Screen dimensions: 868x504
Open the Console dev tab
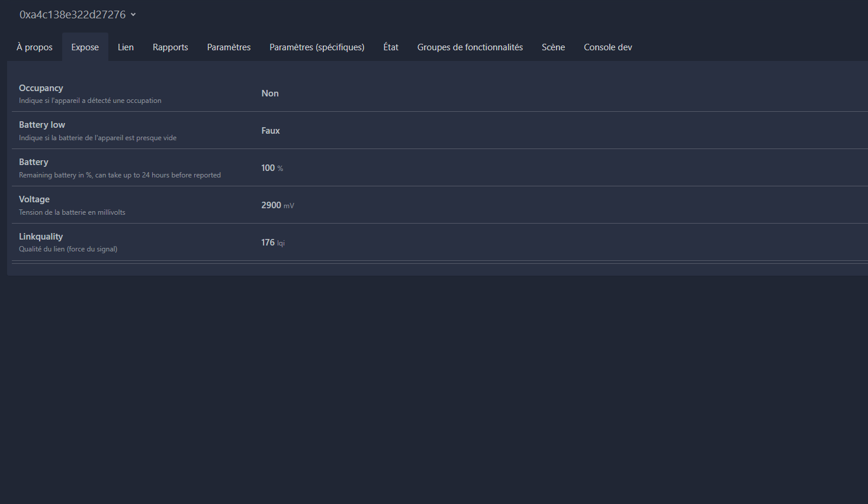(x=608, y=47)
